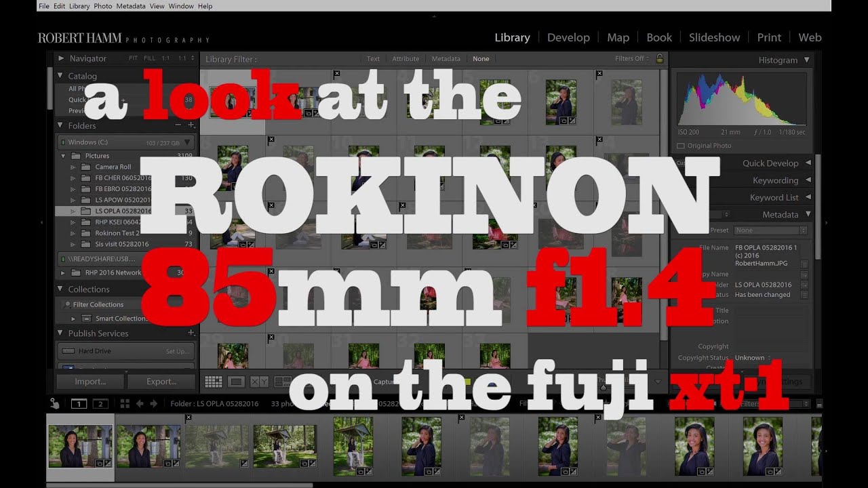The image size is (868, 488).
Task: Expand the Quick Develop panel
Action: click(808, 163)
